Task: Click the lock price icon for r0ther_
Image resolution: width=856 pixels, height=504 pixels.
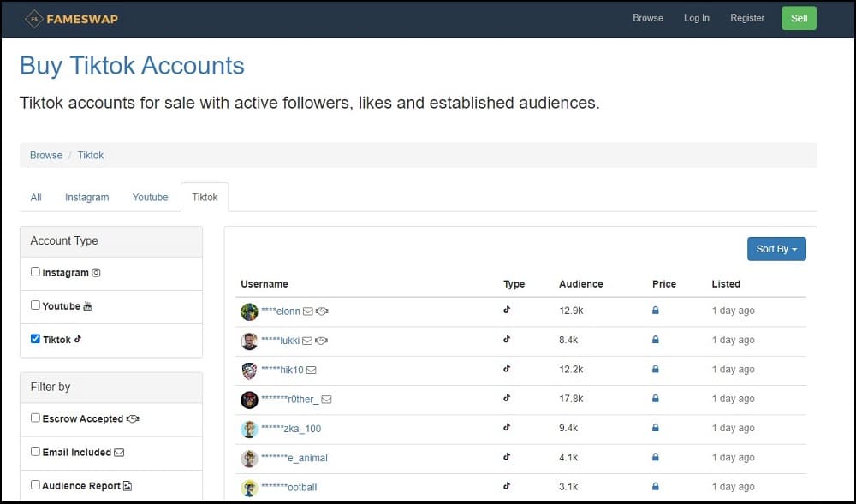Action: (655, 399)
